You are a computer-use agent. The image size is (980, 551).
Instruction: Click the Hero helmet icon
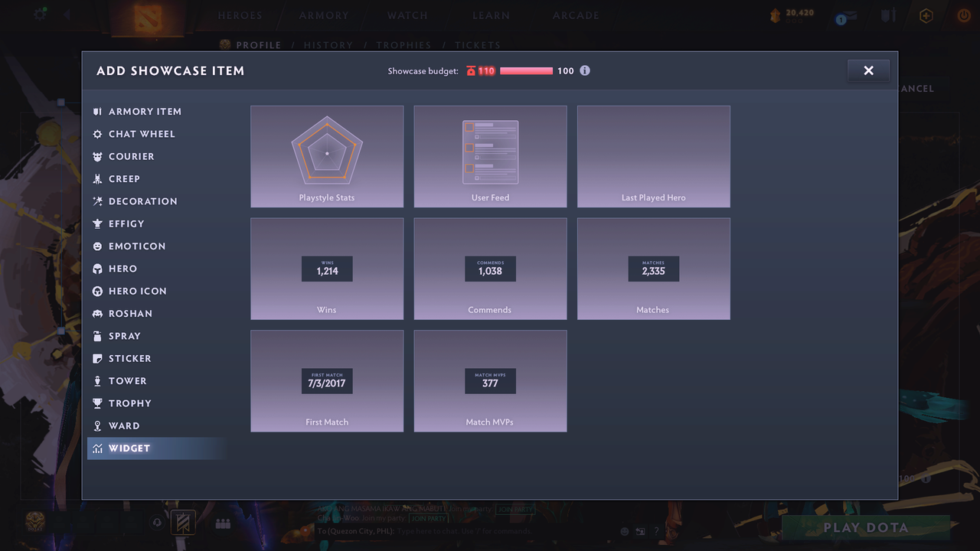(x=97, y=269)
